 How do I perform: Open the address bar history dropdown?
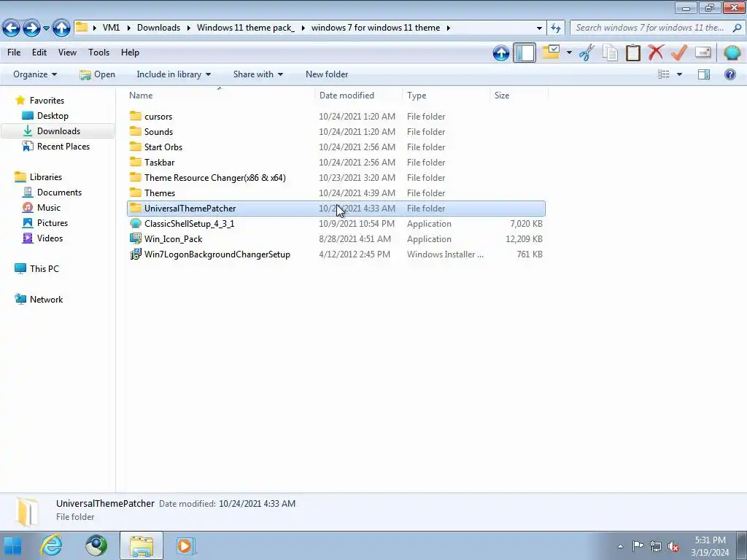pos(539,28)
